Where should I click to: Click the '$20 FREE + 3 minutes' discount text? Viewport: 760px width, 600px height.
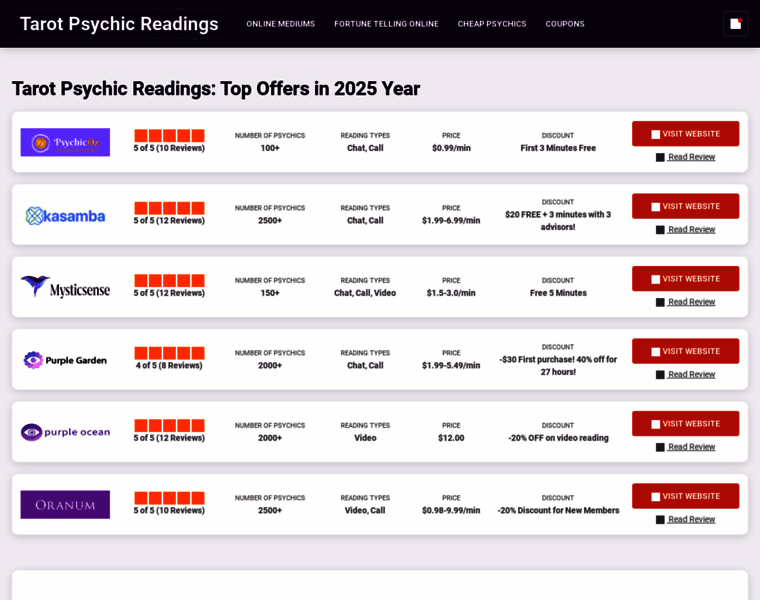pyautogui.click(x=558, y=221)
